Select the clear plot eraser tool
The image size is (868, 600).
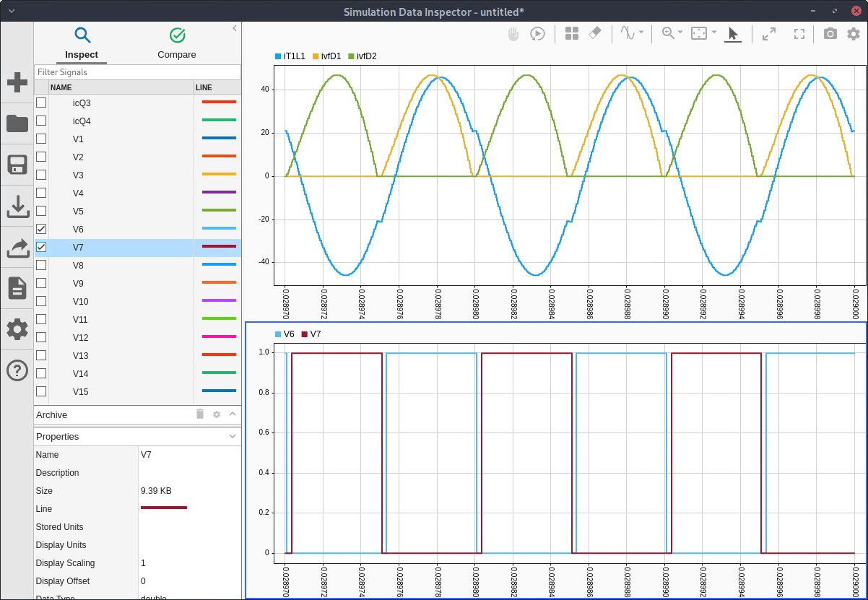pyautogui.click(x=594, y=34)
